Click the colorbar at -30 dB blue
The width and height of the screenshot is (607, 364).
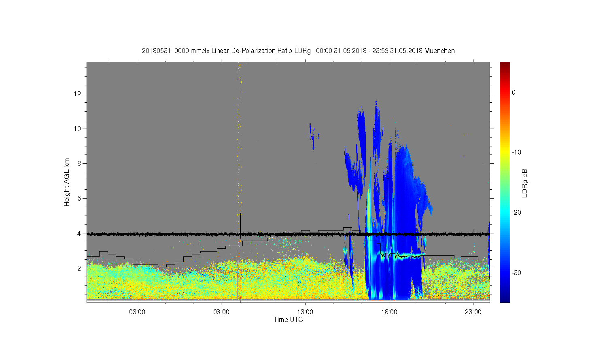click(x=505, y=273)
